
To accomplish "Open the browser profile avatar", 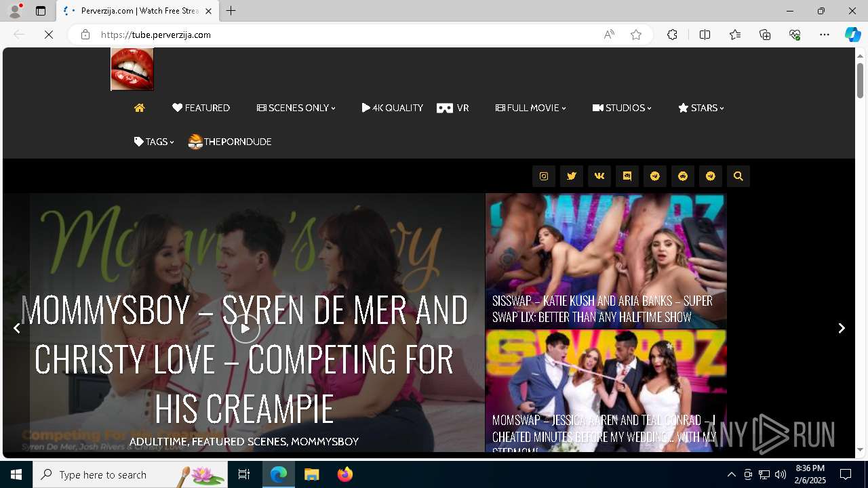I will [x=14, y=11].
